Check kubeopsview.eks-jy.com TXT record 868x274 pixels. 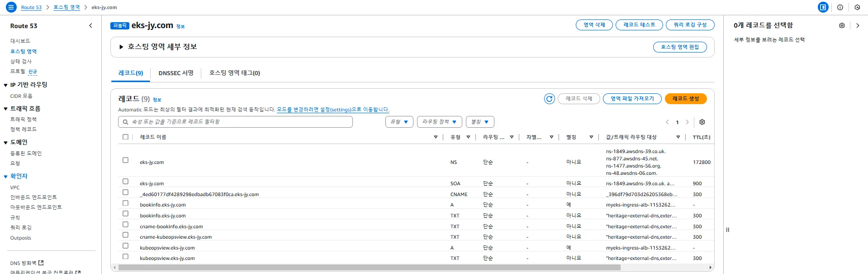(x=125, y=256)
